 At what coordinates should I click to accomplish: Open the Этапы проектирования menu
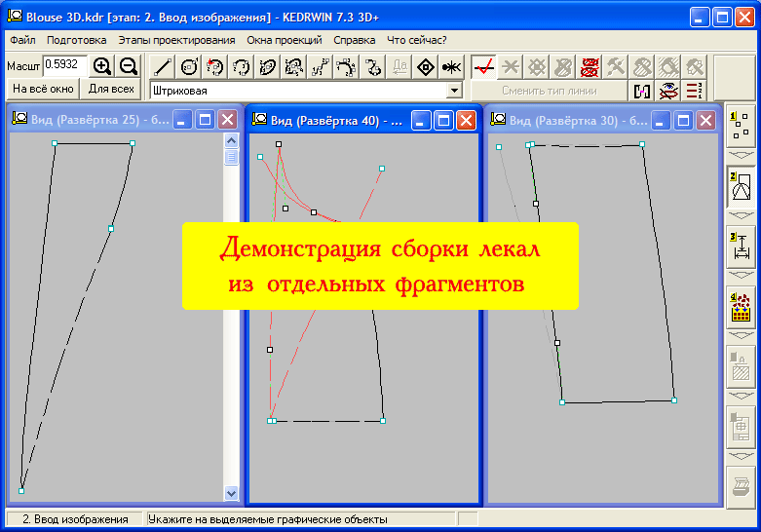point(176,40)
